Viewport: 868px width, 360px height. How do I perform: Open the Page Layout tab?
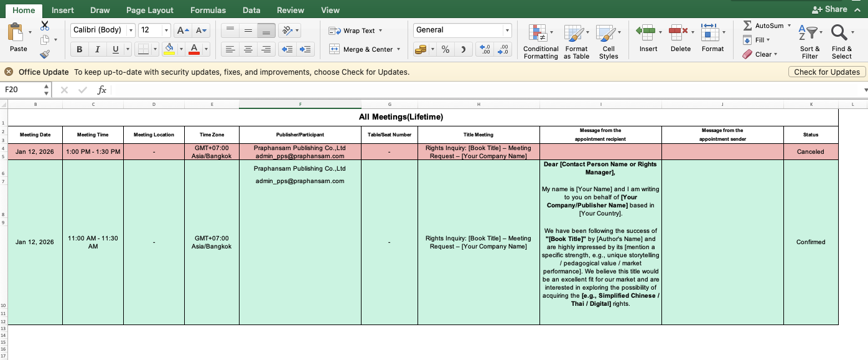(150, 10)
